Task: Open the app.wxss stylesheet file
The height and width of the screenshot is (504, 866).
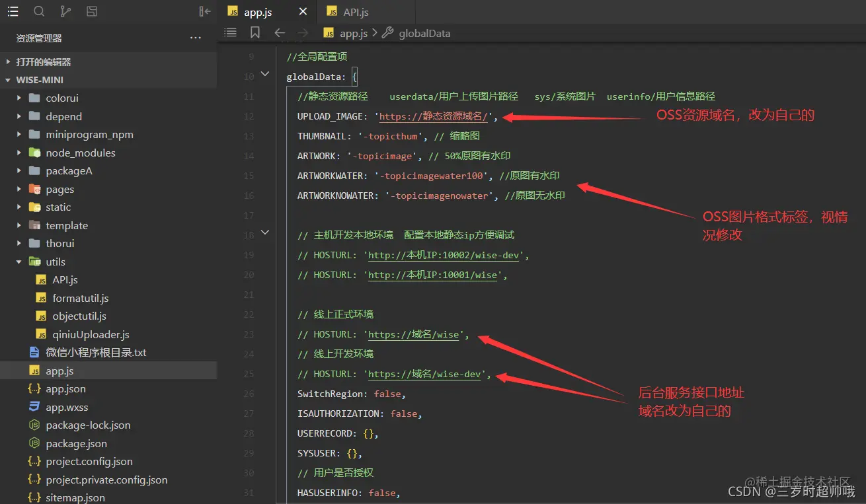Action: [x=67, y=407]
